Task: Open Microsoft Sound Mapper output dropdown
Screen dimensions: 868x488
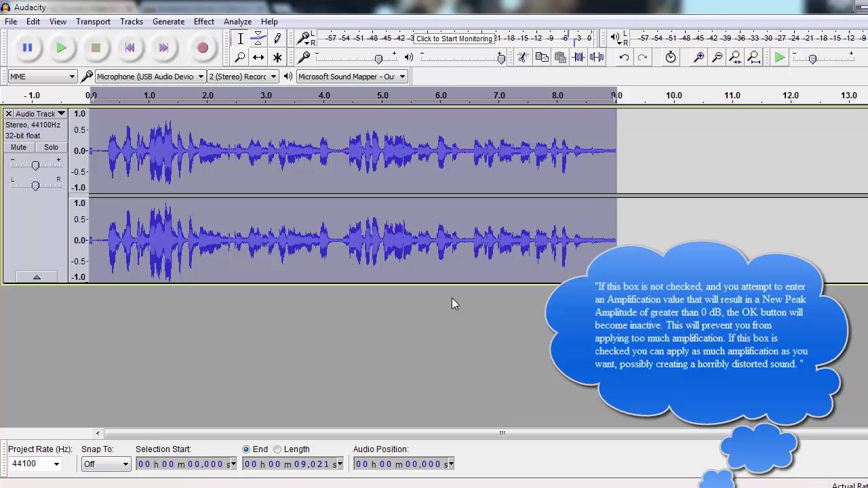Action: point(352,77)
